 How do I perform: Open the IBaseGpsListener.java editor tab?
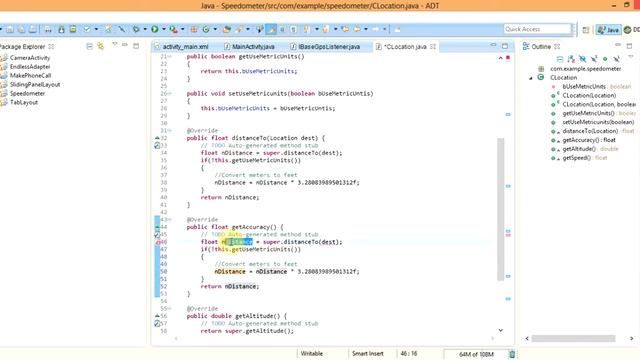pyautogui.click(x=325, y=47)
